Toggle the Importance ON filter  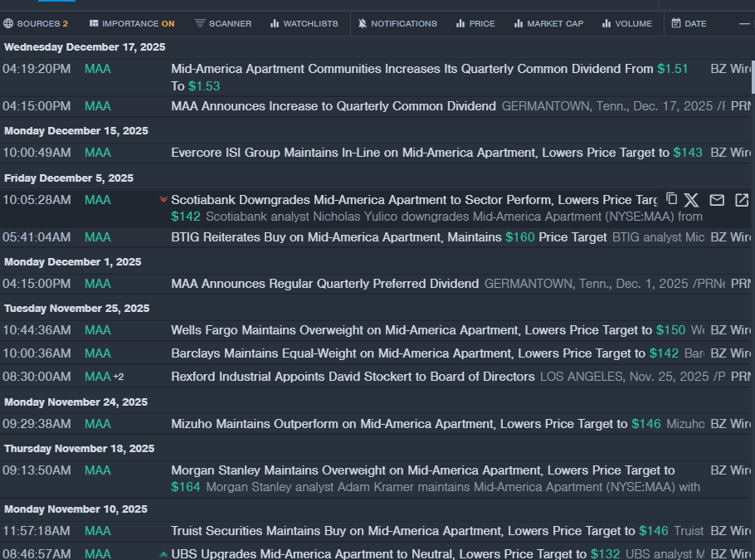pyautogui.click(x=132, y=23)
